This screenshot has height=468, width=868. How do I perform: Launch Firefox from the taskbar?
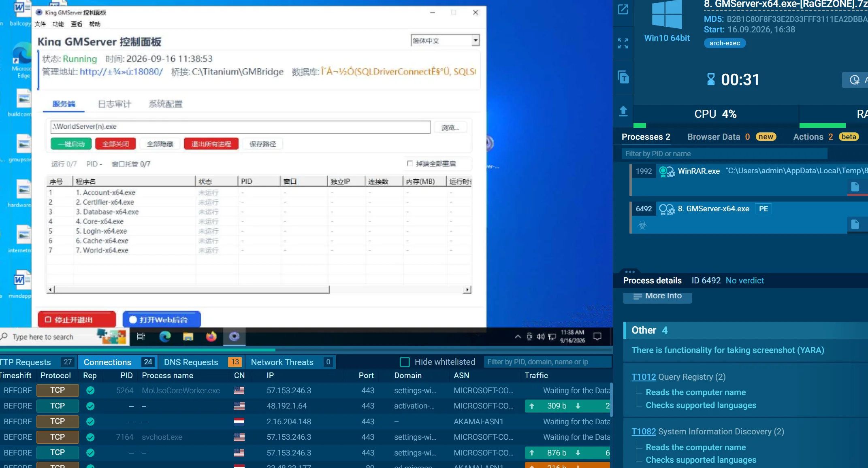(x=211, y=336)
